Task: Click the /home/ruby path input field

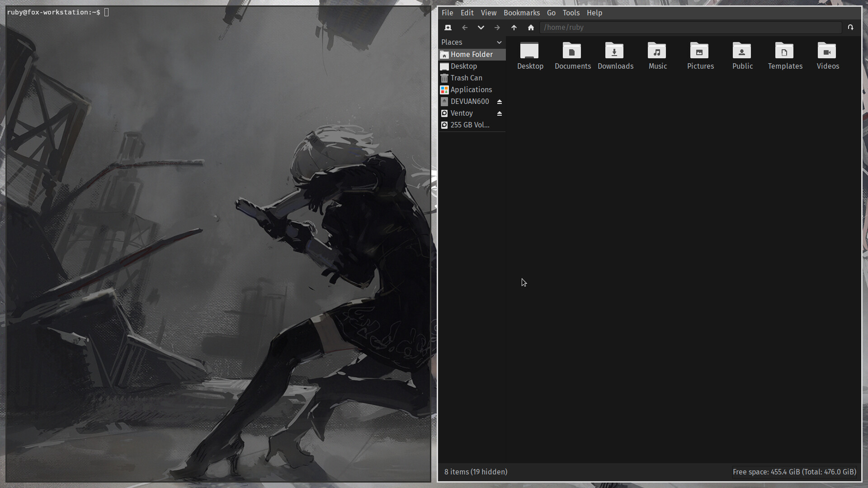Action: 690,28
